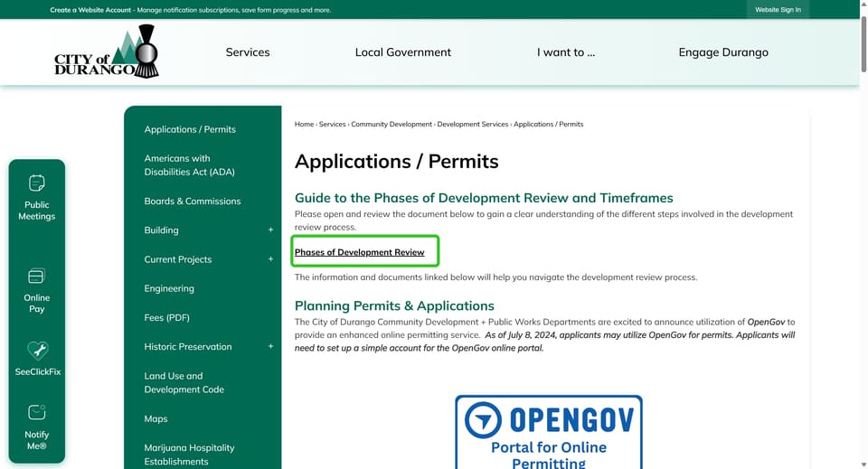Open the Services main menu

tap(248, 52)
